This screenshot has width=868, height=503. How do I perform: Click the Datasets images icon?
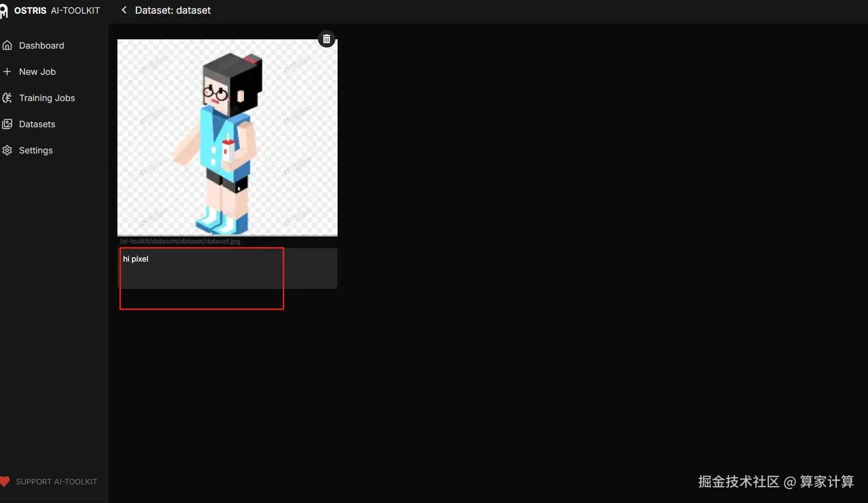click(7, 124)
